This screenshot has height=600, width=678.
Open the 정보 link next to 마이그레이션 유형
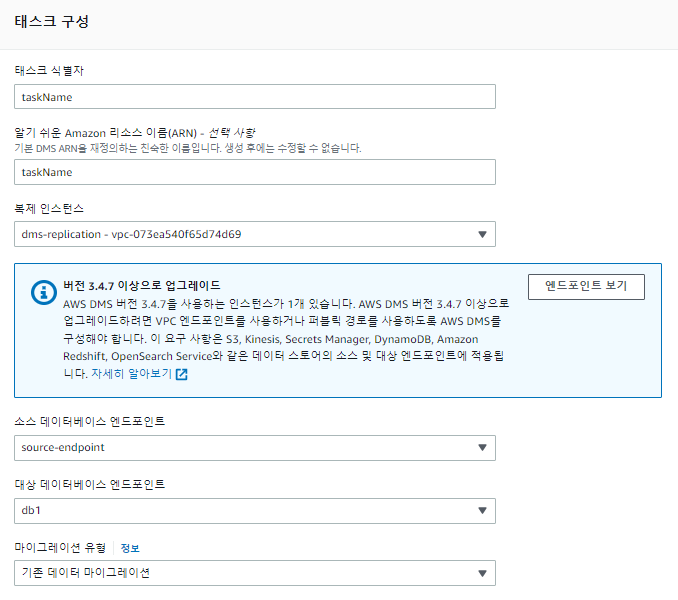click(x=130, y=548)
